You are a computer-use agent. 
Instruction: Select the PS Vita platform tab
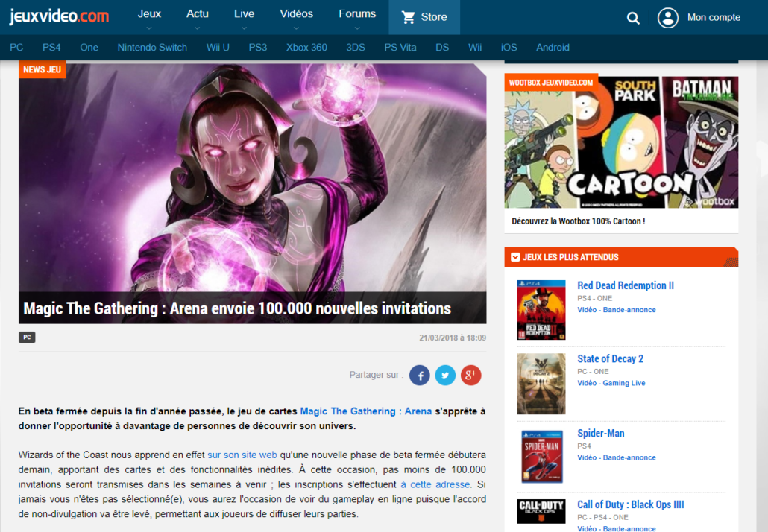400,48
